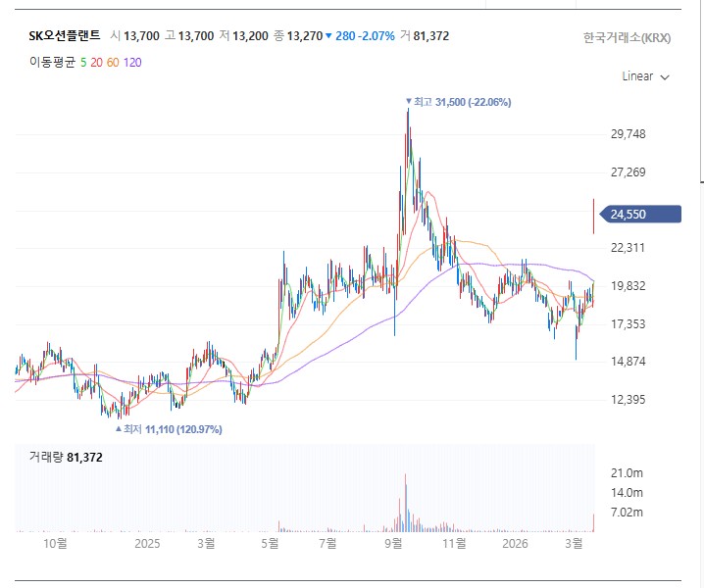Click the 19,832 price axis label

(628, 285)
